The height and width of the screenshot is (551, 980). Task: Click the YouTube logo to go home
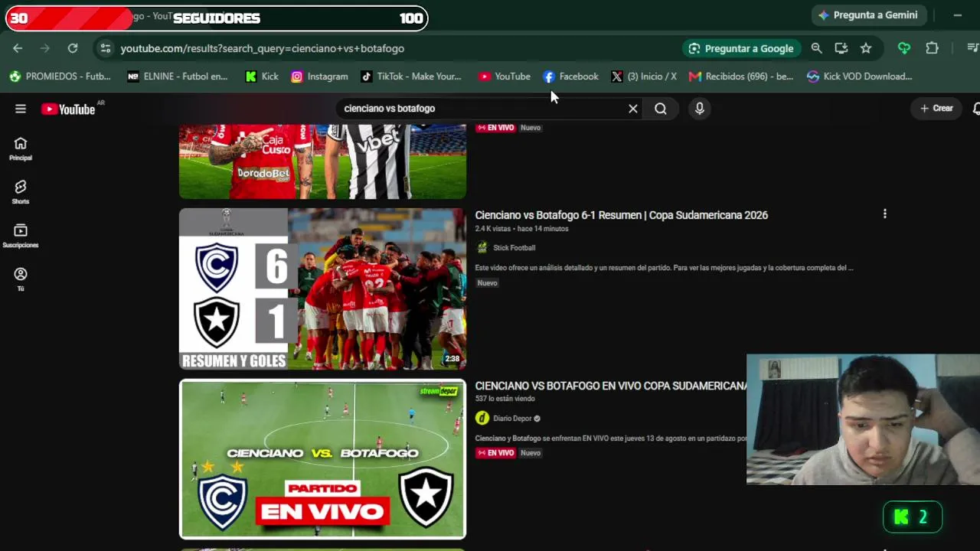(68, 109)
